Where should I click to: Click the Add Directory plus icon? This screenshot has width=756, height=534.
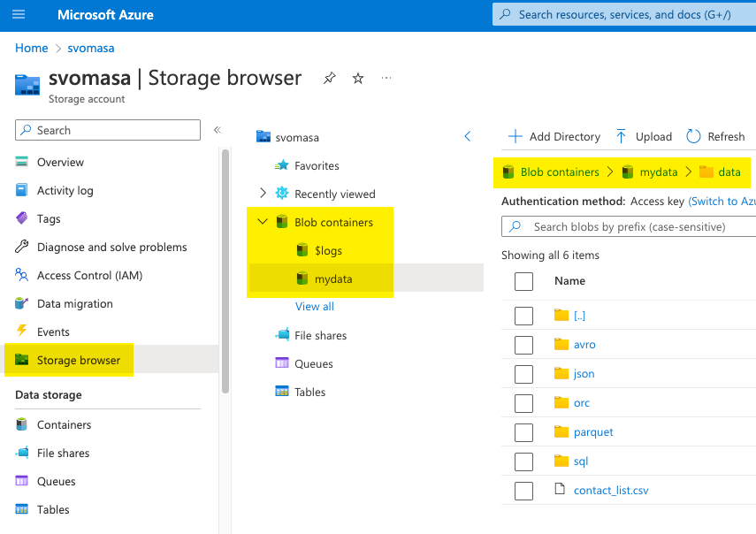515,136
